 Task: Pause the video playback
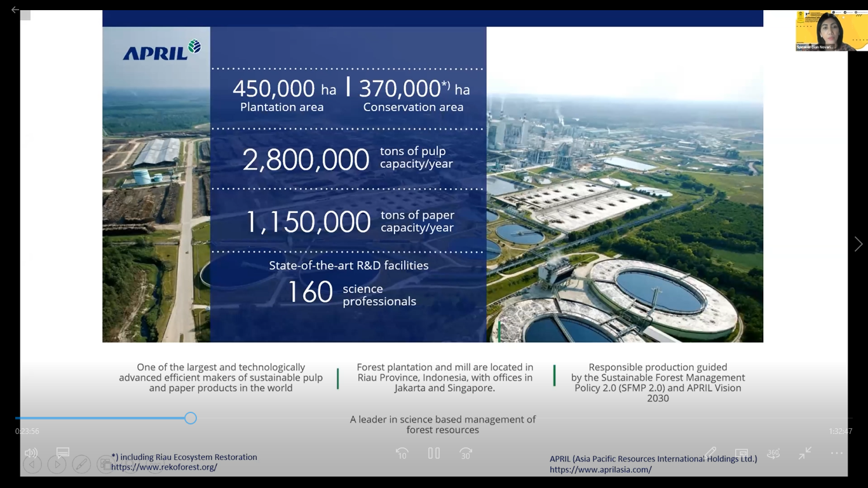click(434, 453)
